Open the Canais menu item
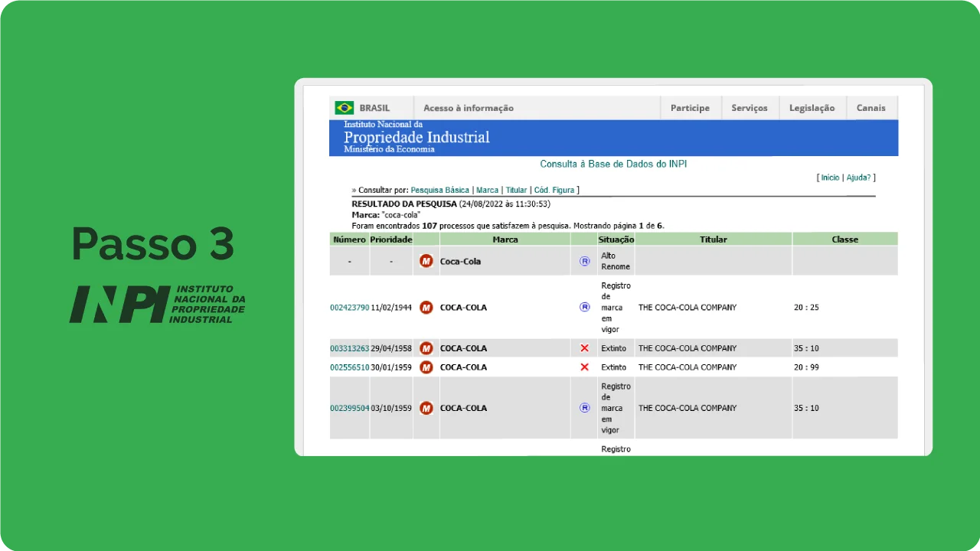Image resolution: width=980 pixels, height=551 pixels. 871,108
